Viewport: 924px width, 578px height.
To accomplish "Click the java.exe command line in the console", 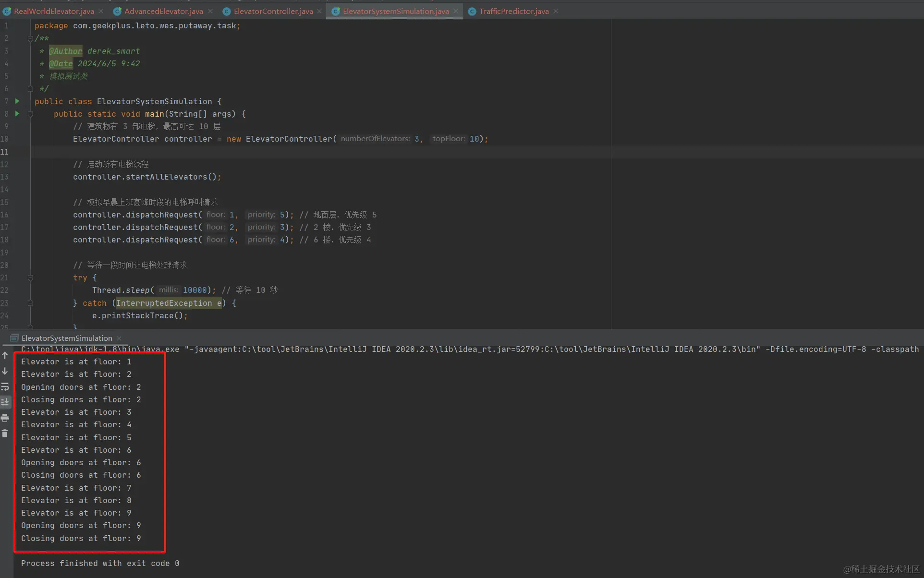I will pyautogui.click(x=470, y=349).
